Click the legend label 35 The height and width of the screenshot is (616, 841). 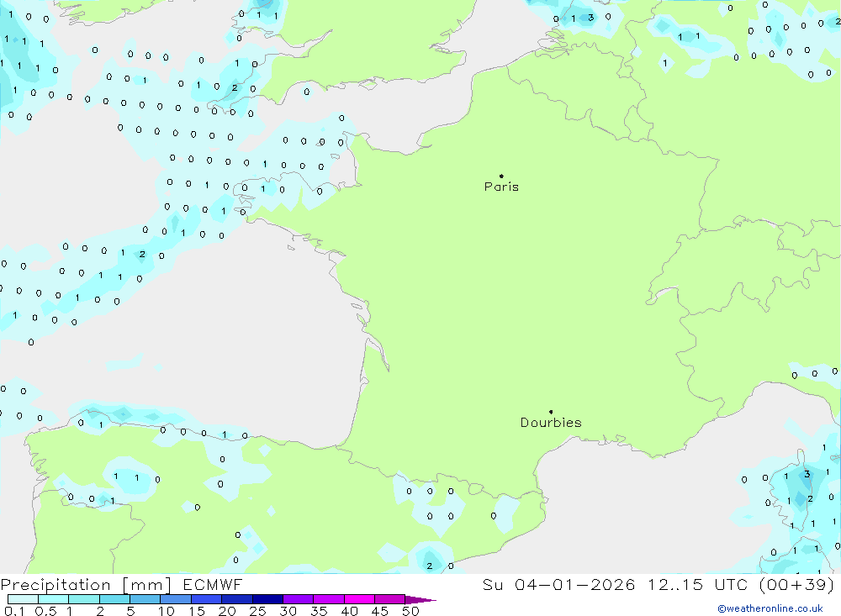(319, 611)
